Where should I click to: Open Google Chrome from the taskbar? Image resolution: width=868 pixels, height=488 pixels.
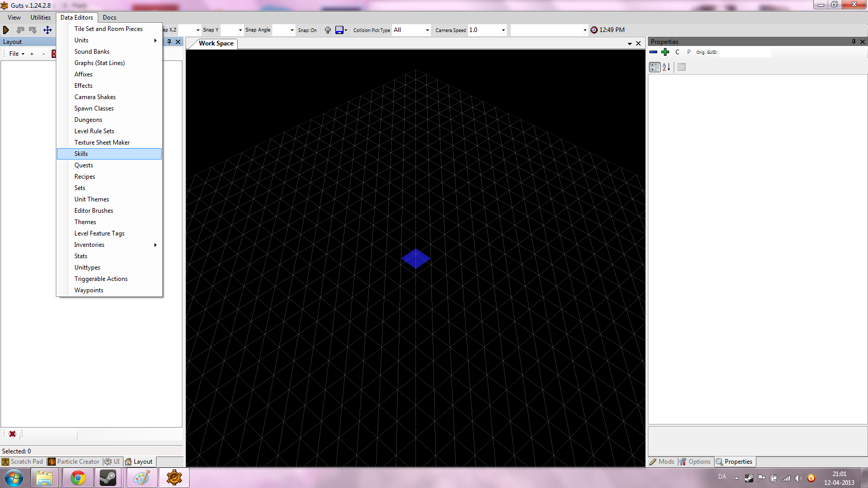coord(78,478)
